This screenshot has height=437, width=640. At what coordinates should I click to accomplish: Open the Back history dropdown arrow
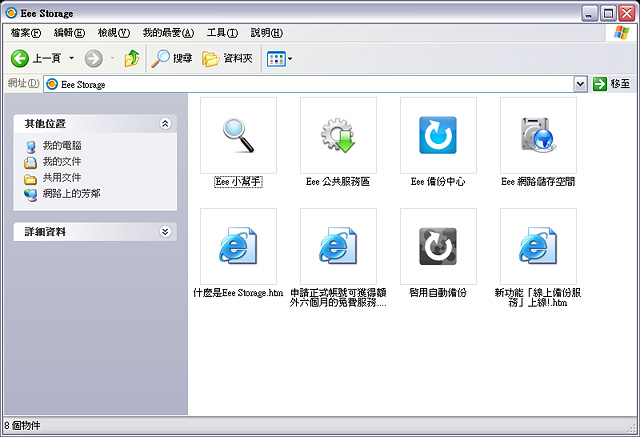pos(71,58)
